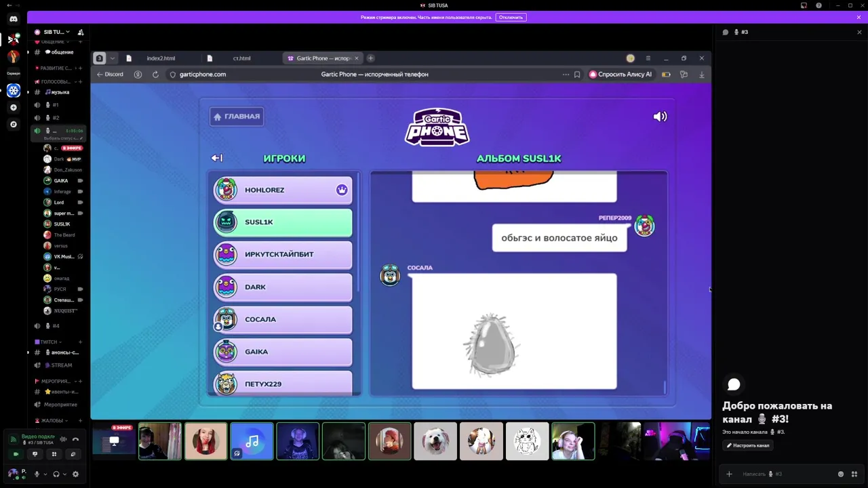
Task: Select player СОСАЛА in the players list
Action: [283, 319]
